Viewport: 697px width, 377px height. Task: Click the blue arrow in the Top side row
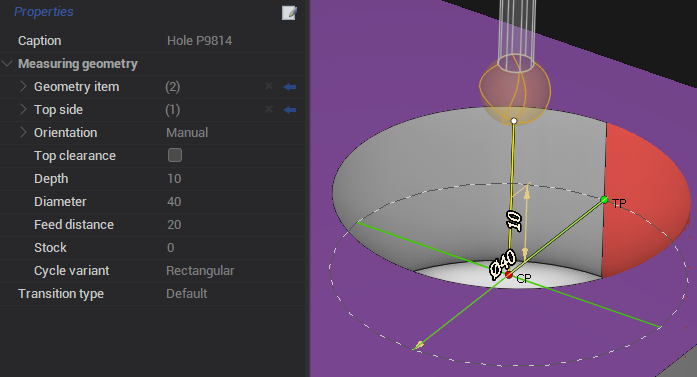pos(290,110)
